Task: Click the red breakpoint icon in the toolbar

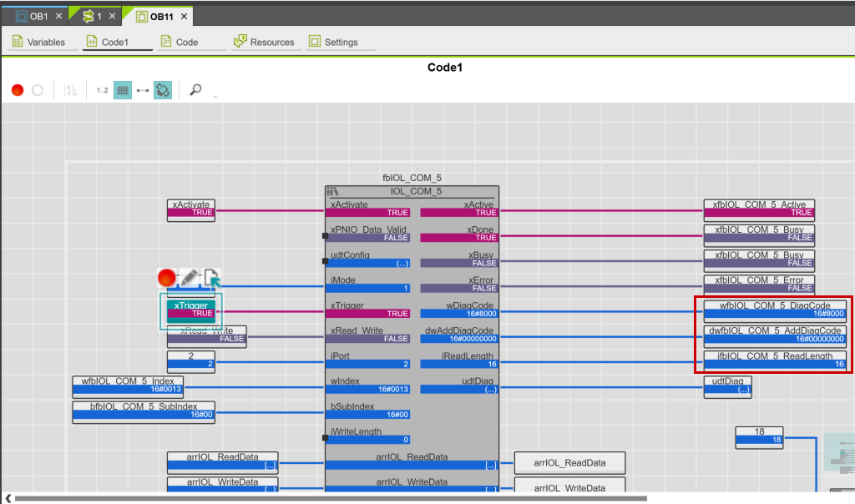Action: (18, 90)
